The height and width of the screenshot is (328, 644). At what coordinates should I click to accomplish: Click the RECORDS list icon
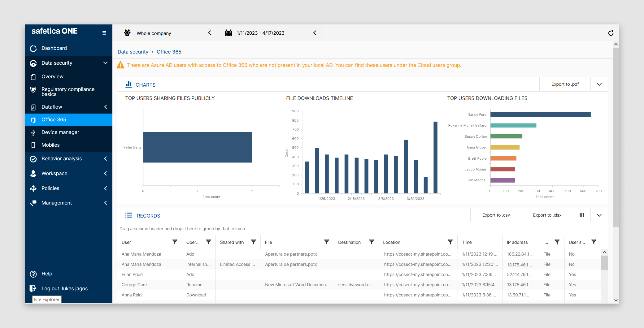pos(128,215)
